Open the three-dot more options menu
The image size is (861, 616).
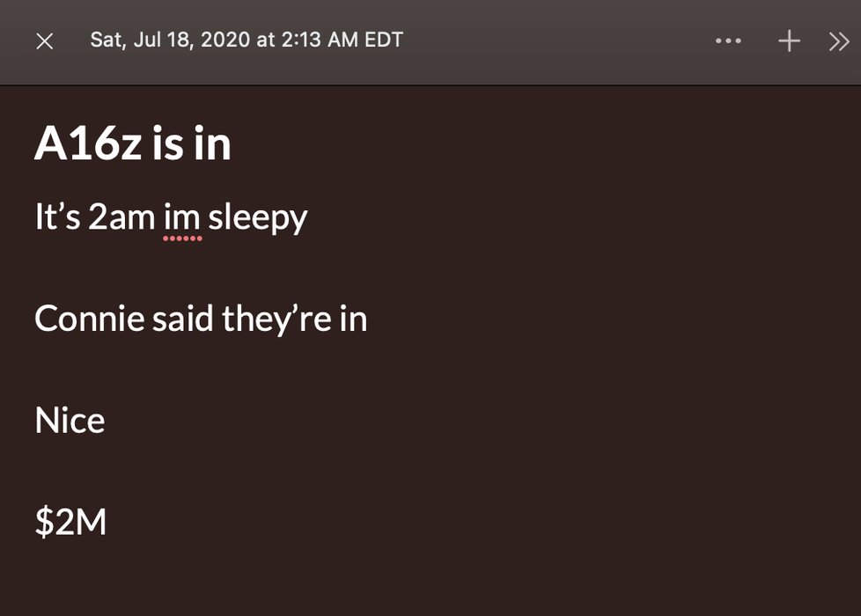[728, 40]
